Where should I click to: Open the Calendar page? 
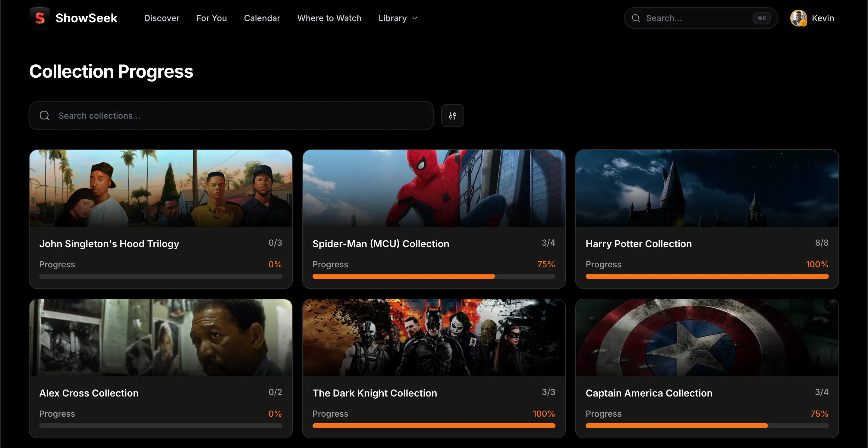262,18
